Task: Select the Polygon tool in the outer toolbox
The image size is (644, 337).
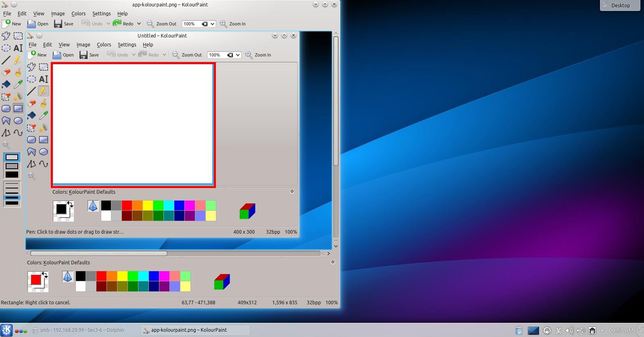Action: click(x=6, y=121)
